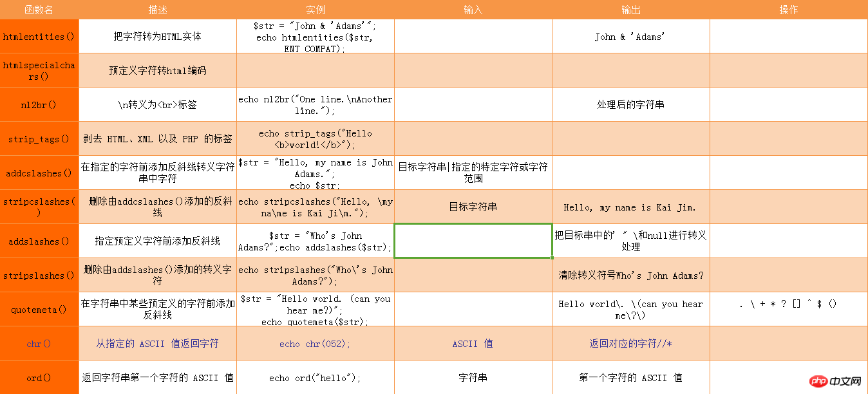Click the 清除转义符号Who's John Adams? output cell
The height and width of the screenshot is (394, 868).
point(631,275)
